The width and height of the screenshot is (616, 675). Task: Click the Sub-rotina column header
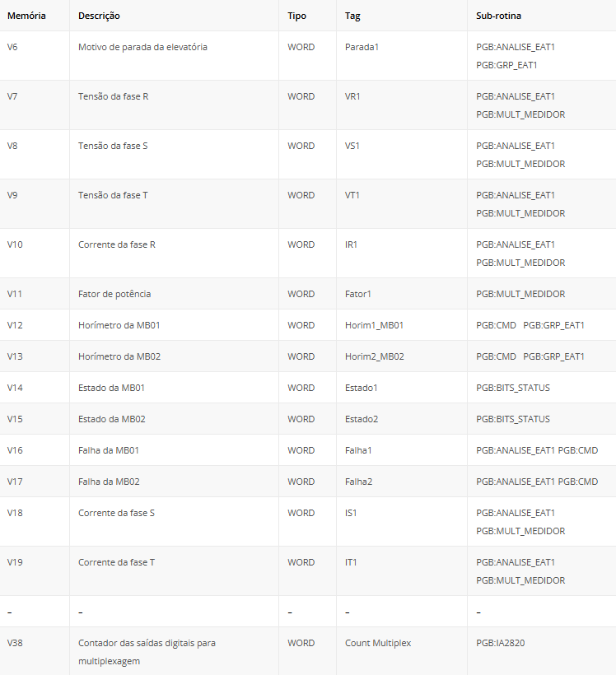click(x=498, y=16)
